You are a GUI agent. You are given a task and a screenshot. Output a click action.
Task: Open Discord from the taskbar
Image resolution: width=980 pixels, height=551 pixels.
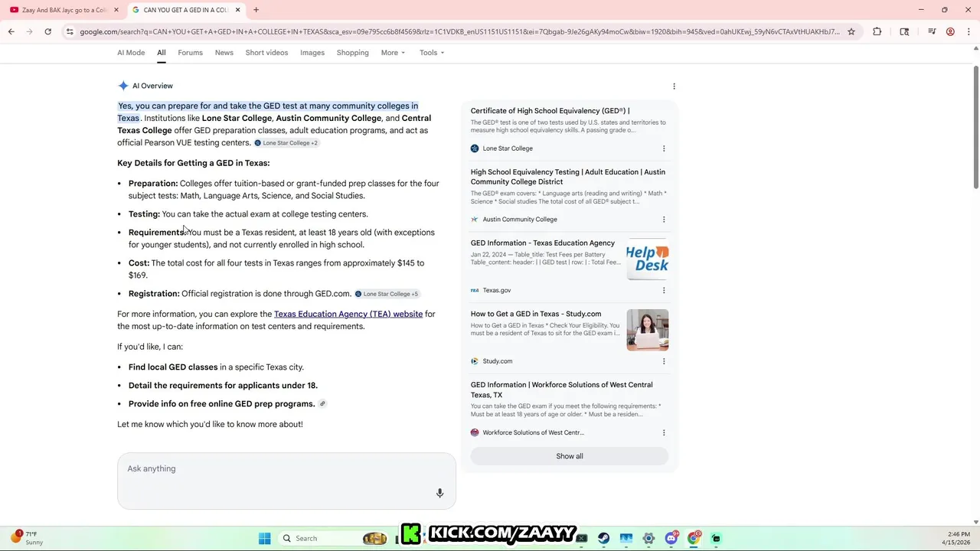671,539
